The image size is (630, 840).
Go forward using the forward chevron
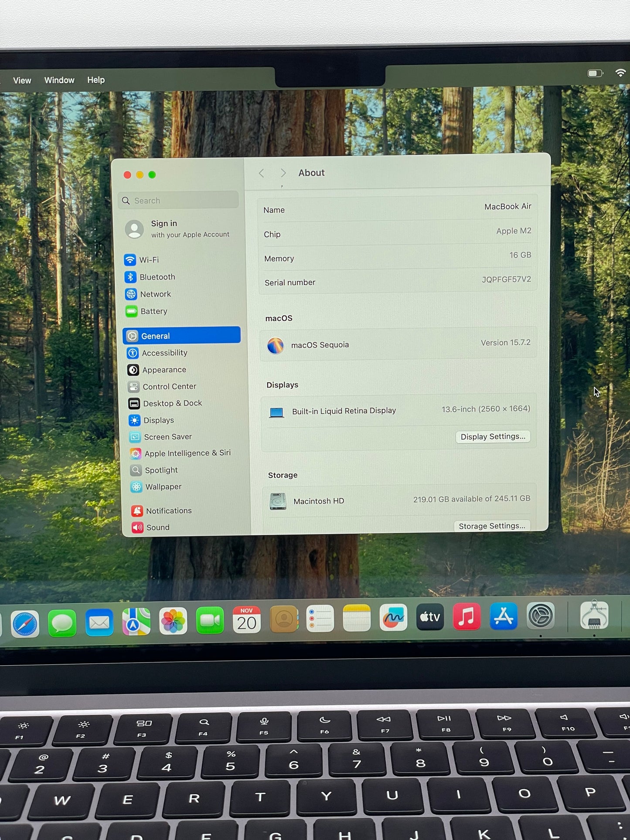(x=283, y=173)
